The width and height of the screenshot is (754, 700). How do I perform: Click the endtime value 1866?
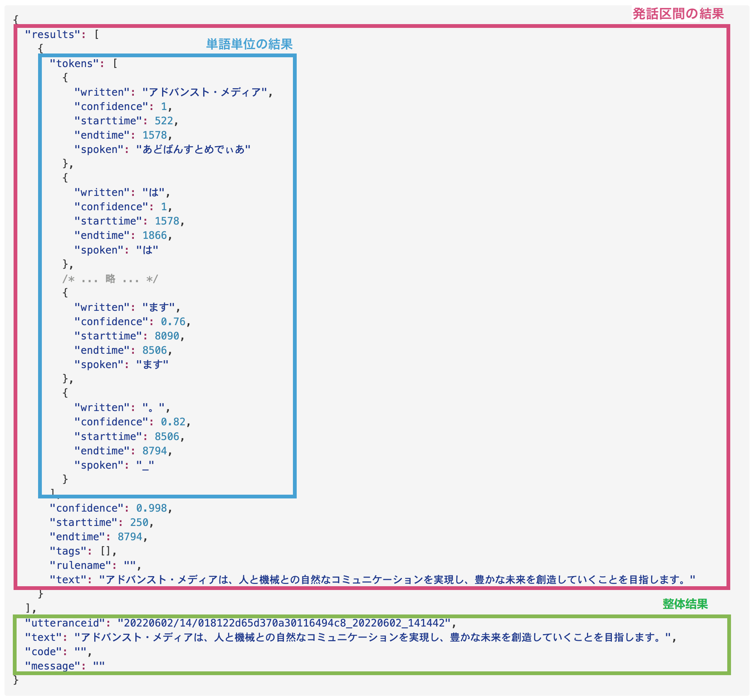coord(155,235)
